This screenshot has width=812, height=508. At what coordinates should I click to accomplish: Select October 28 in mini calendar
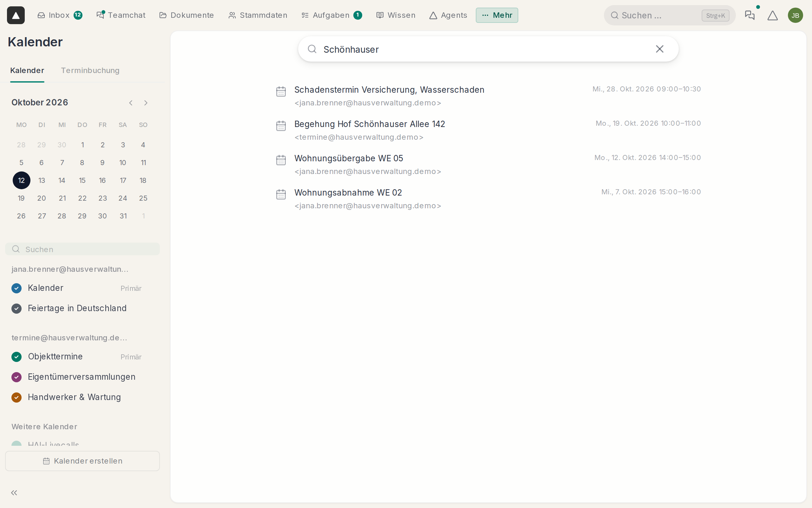tap(62, 216)
